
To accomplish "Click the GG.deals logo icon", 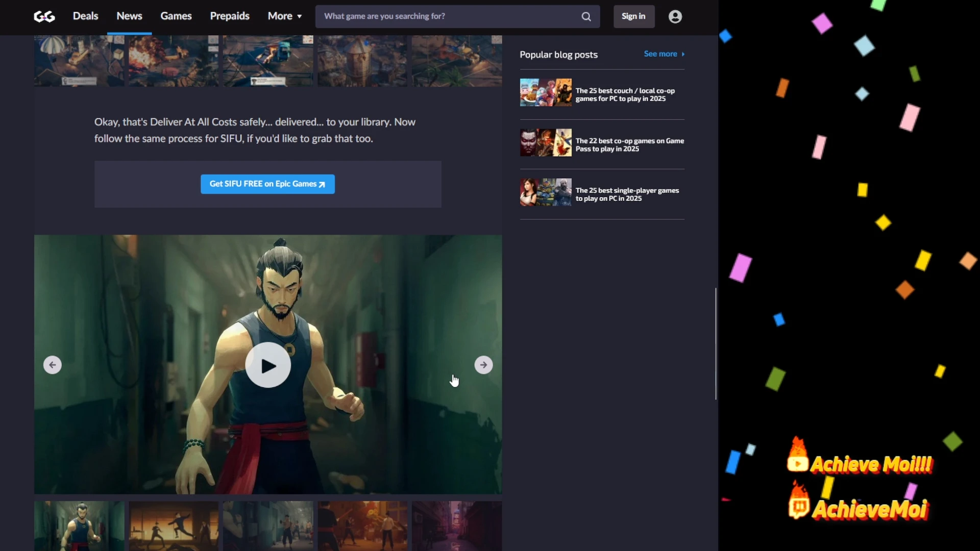I will [x=44, y=16].
